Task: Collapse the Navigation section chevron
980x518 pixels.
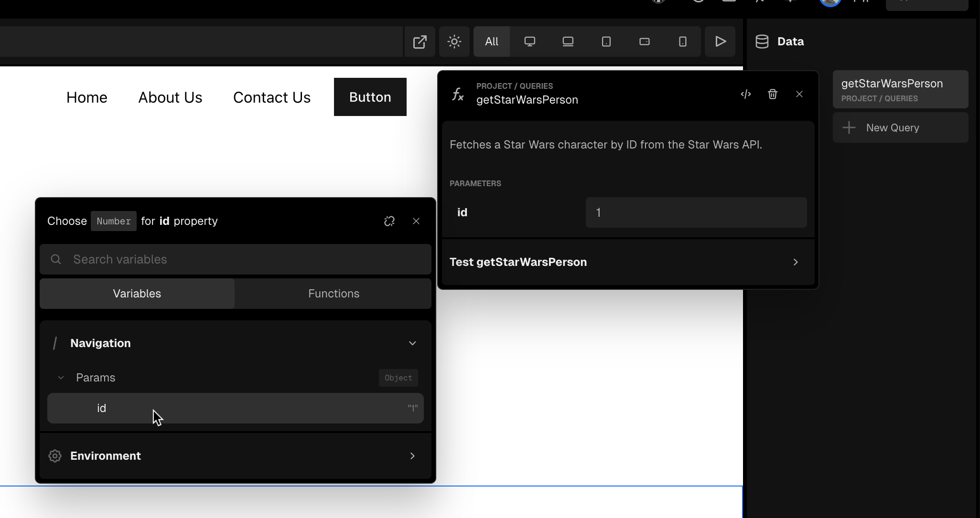Action: coord(412,343)
